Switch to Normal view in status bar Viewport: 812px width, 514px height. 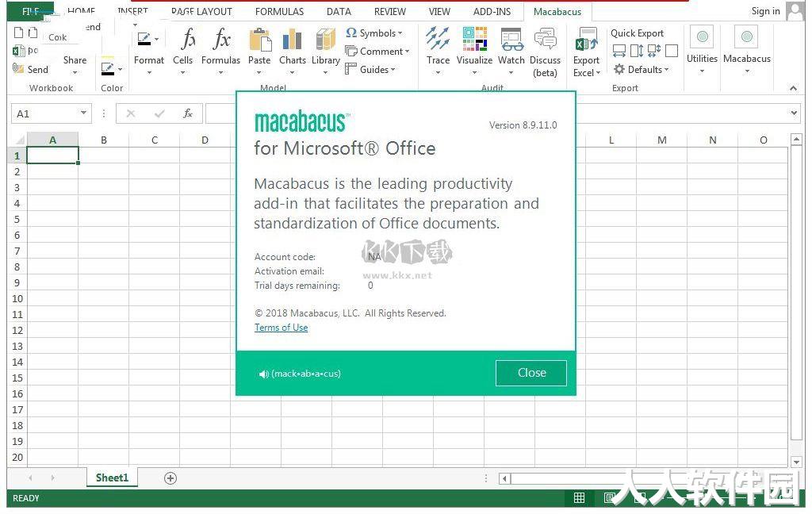579,498
